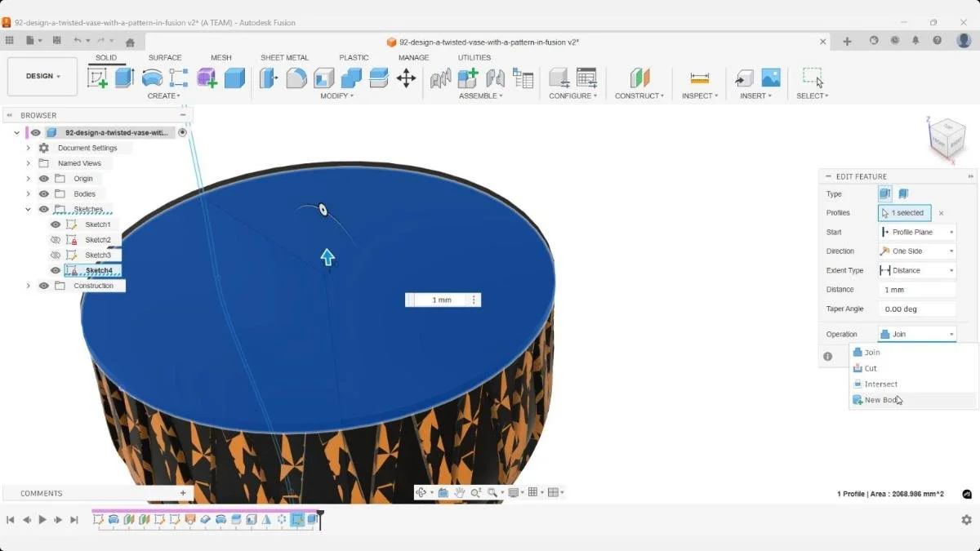Viewport: 980px width, 551px height.
Task: Select the Fillet tool icon
Action: pos(296,78)
